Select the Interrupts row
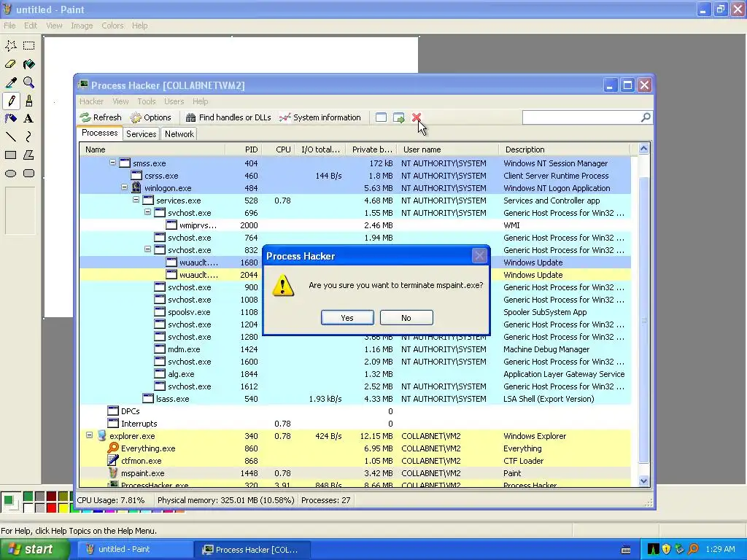 [x=355, y=424]
